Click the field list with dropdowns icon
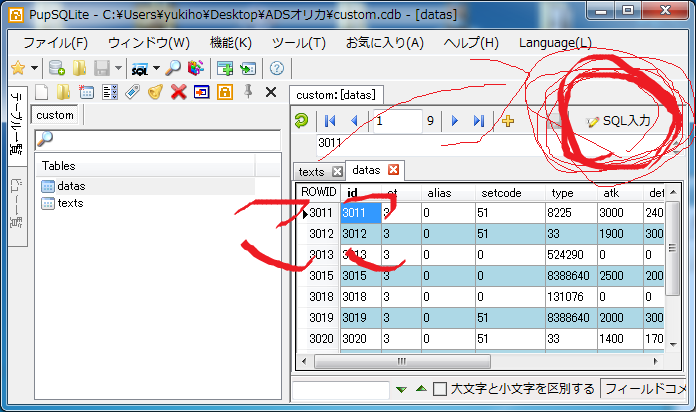This screenshot has height=412, width=696. click(110, 92)
